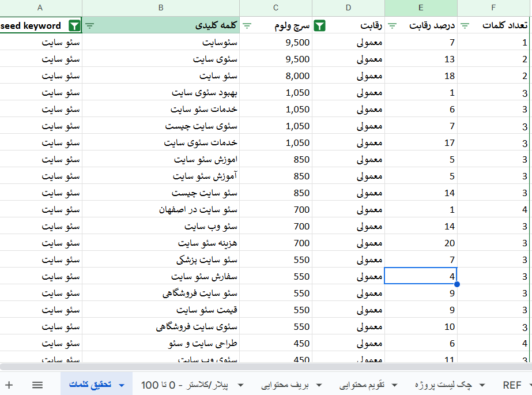Open the all-sheets list icon
The width and height of the screenshot is (532, 395).
(x=37, y=385)
